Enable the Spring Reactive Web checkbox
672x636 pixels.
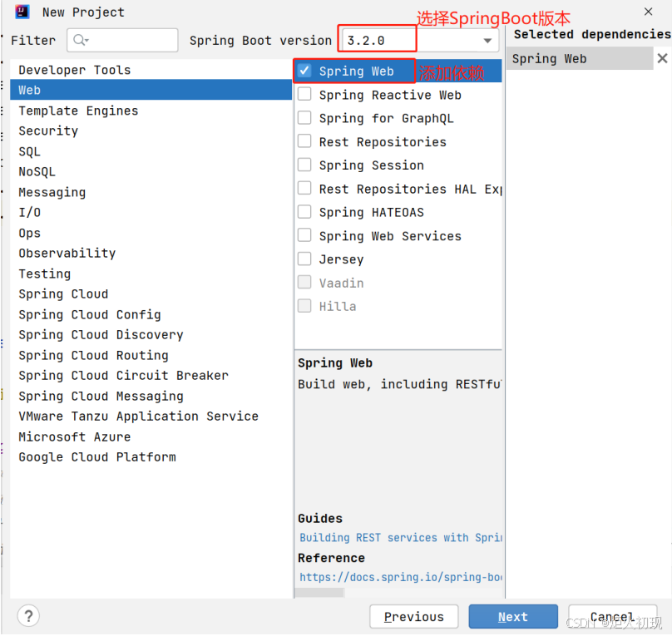coord(304,94)
